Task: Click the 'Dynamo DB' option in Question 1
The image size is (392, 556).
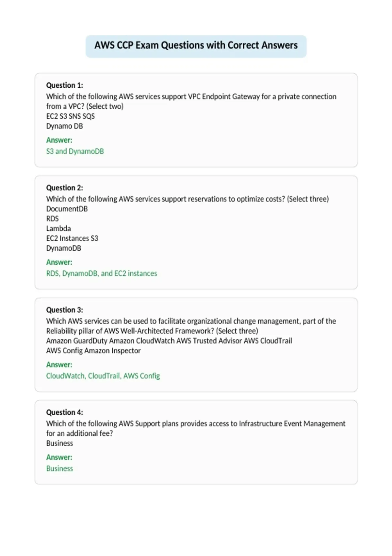Action: [65, 126]
